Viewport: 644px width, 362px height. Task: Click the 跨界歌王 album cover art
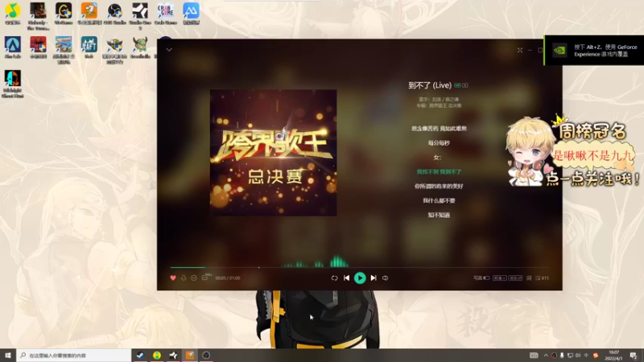click(273, 153)
